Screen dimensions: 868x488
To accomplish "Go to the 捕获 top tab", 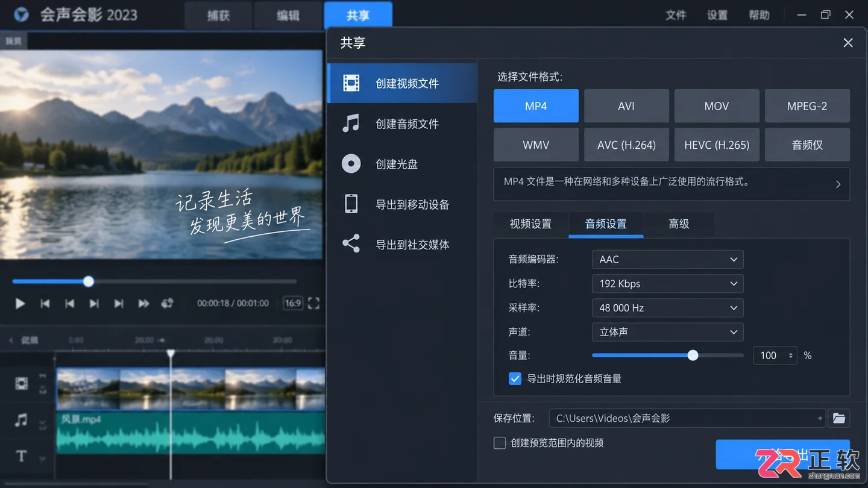I will (x=218, y=15).
